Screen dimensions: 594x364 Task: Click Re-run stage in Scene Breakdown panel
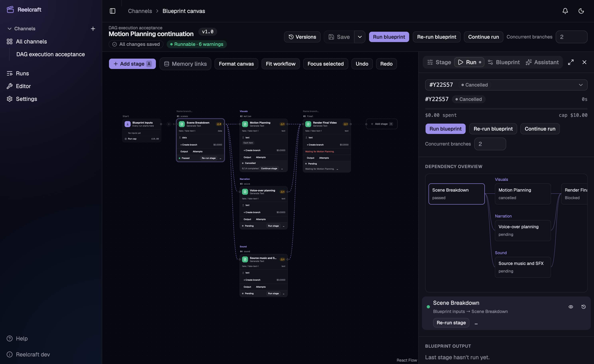451,323
